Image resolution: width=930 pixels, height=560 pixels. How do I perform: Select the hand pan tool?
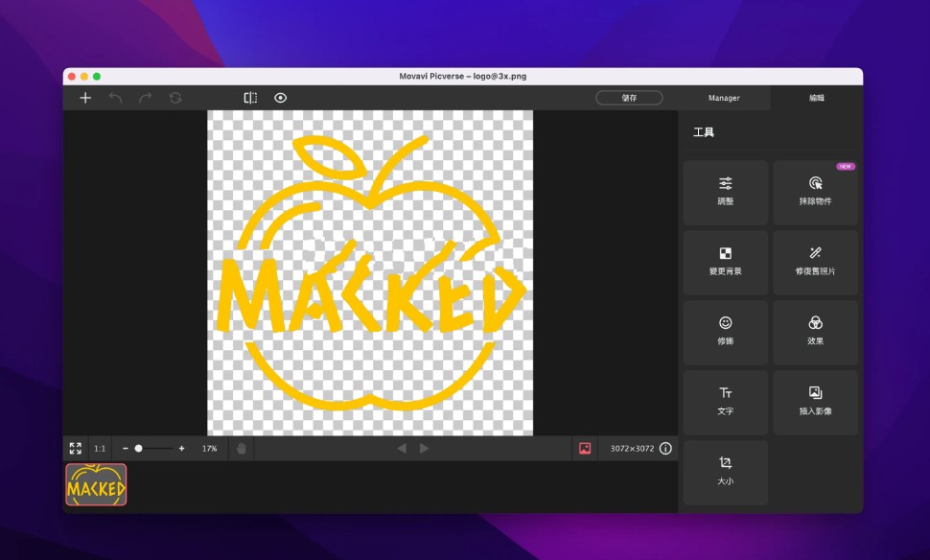point(242,449)
